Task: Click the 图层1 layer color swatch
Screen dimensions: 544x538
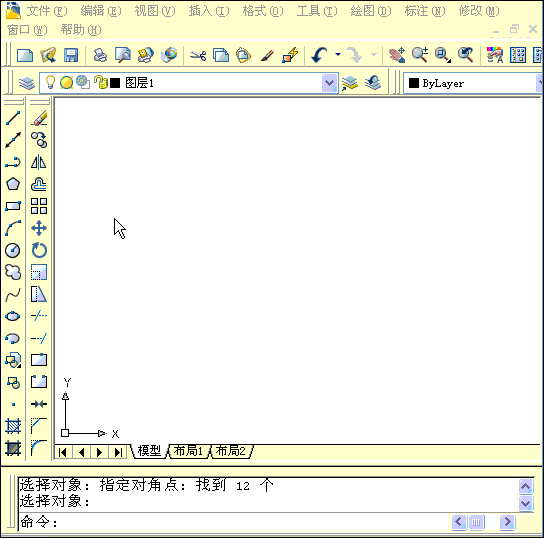Action: click(115, 83)
